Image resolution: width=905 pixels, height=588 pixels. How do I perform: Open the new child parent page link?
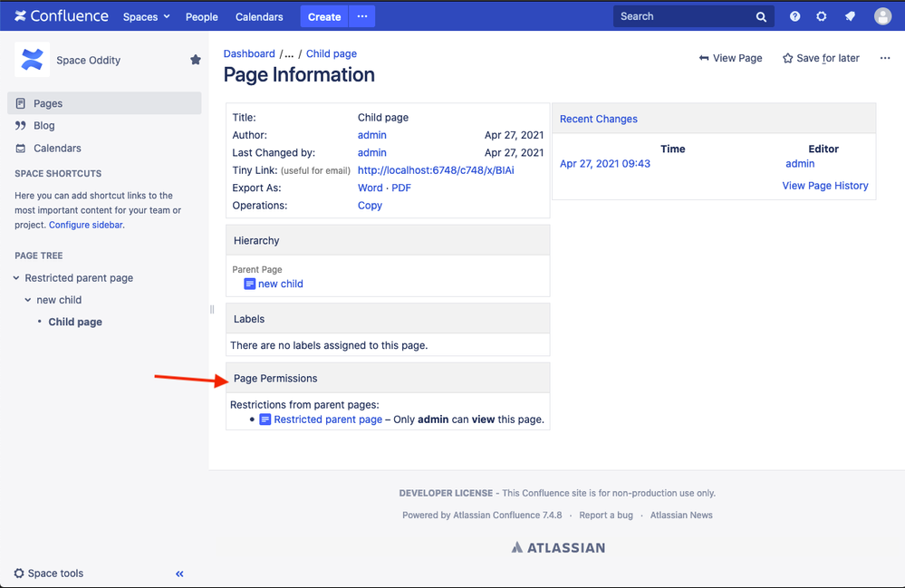point(281,284)
